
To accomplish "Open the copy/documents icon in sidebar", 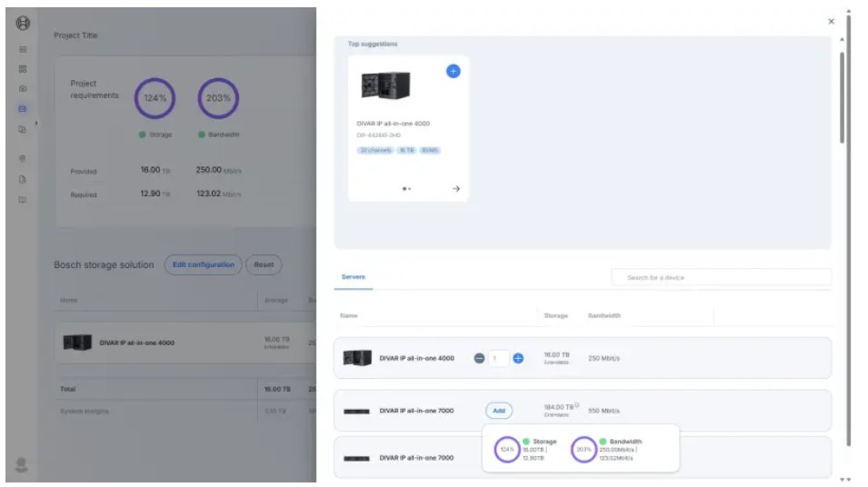I will [23, 130].
